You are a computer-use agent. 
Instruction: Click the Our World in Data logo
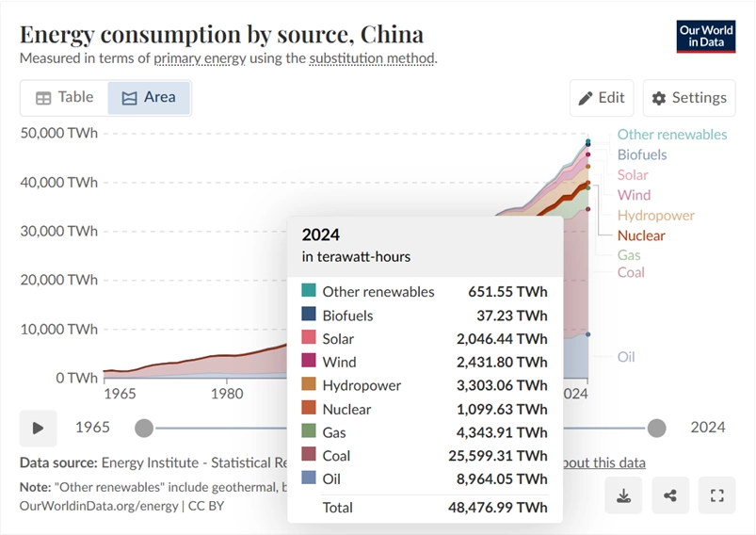click(x=706, y=36)
